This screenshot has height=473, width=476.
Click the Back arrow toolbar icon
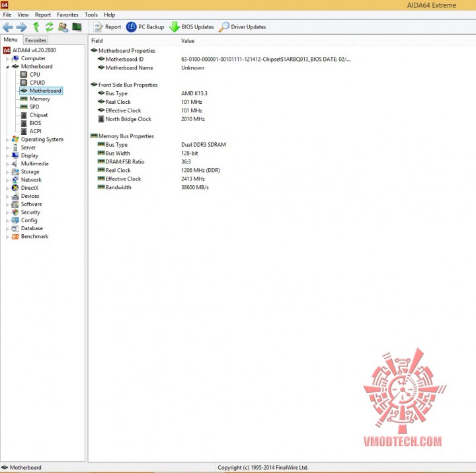click(x=8, y=27)
